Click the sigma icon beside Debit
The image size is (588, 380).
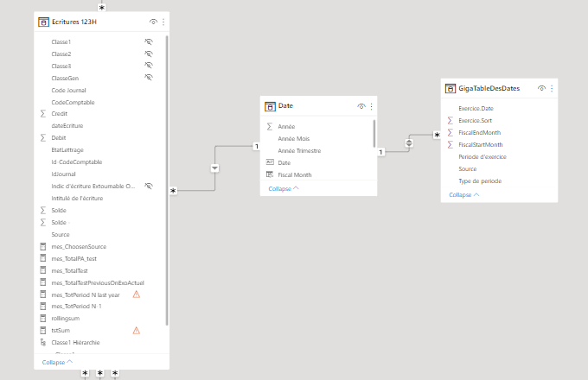pyautogui.click(x=43, y=138)
